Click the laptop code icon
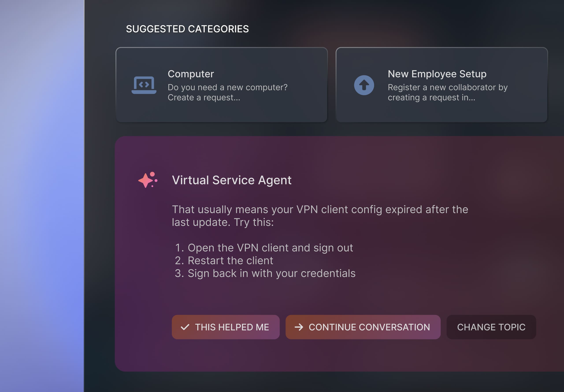Viewport: 564px width, 392px height. [144, 85]
